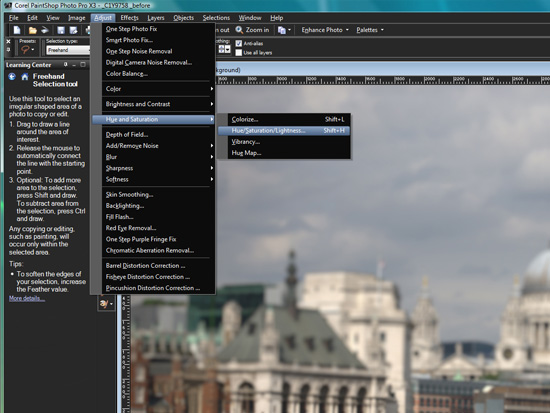Open the Image menu

coord(76,18)
